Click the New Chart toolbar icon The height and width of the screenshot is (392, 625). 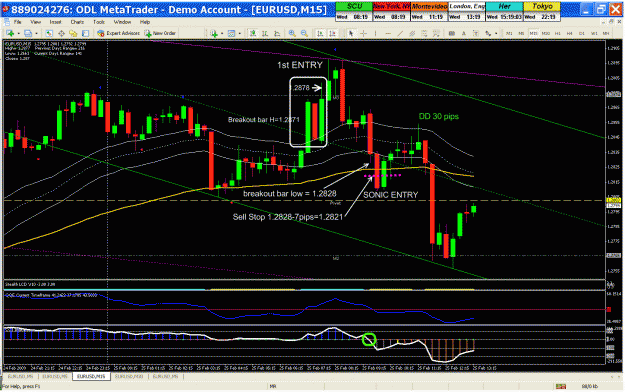click(10, 33)
